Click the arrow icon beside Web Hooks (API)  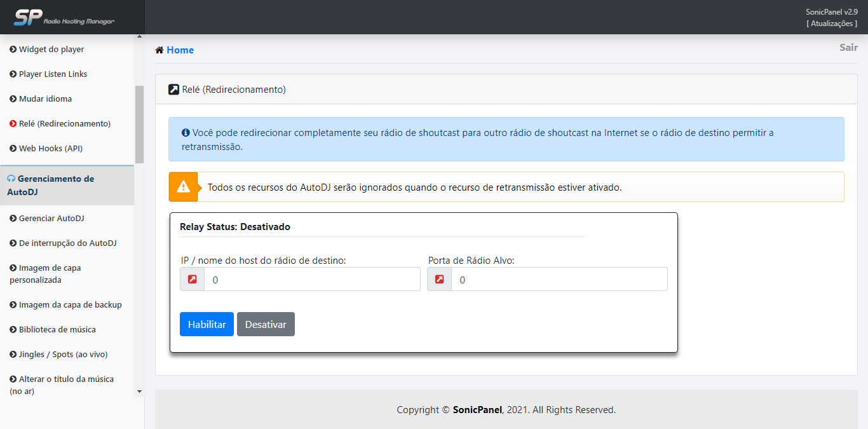tap(13, 149)
